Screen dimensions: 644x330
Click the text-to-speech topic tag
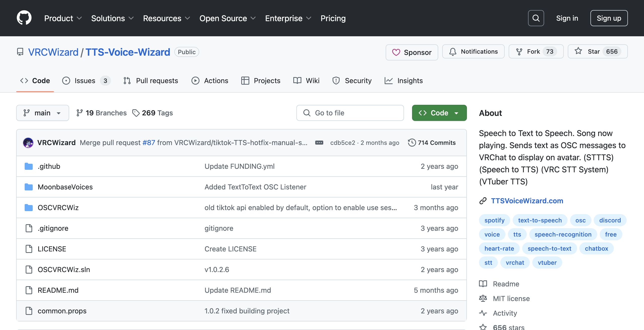540,220
